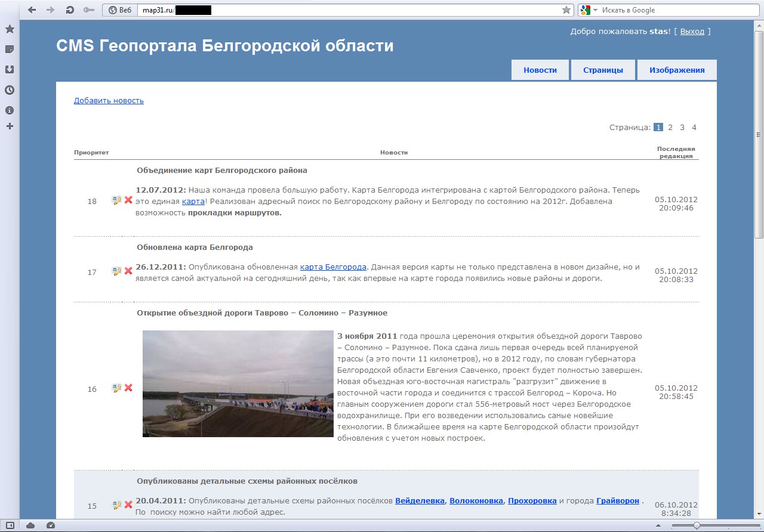Edit the news item with priority 16

pyautogui.click(x=117, y=388)
